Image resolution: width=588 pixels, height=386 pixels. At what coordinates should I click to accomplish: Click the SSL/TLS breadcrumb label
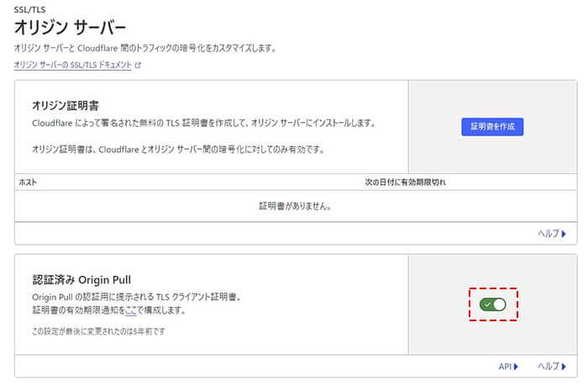[29, 9]
